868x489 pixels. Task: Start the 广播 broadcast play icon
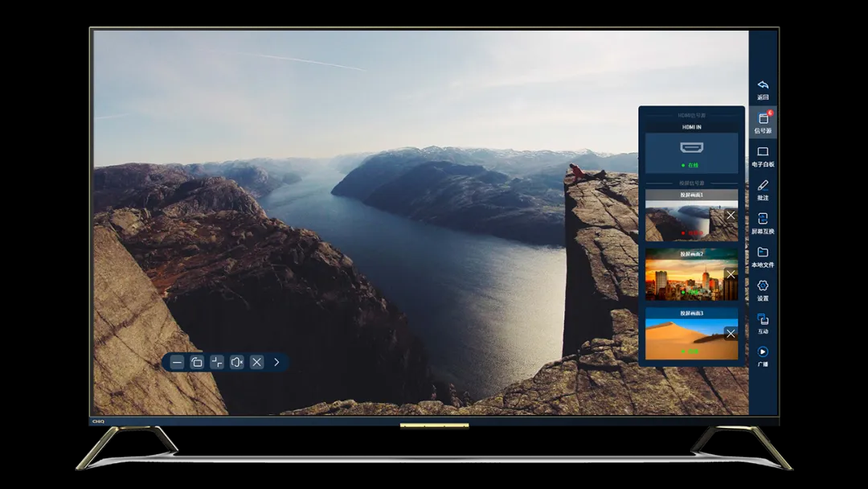763,351
